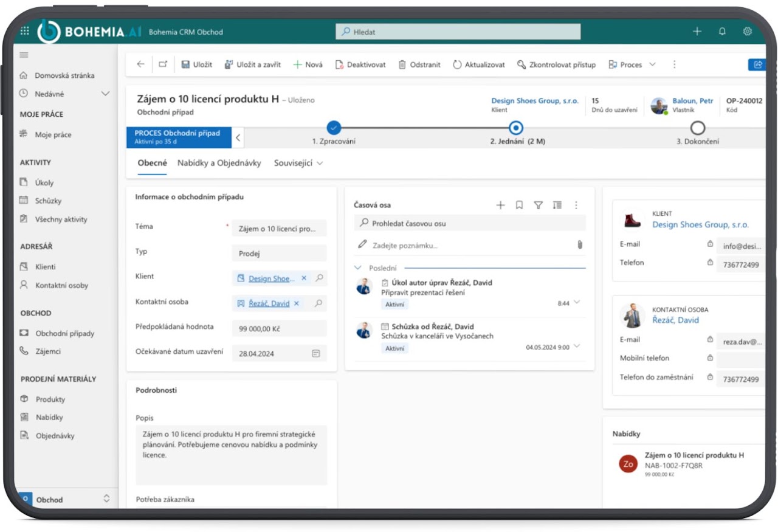Open timeline more options ellipsis
The width and height of the screenshot is (778, 532).
[x=576, y=206]
